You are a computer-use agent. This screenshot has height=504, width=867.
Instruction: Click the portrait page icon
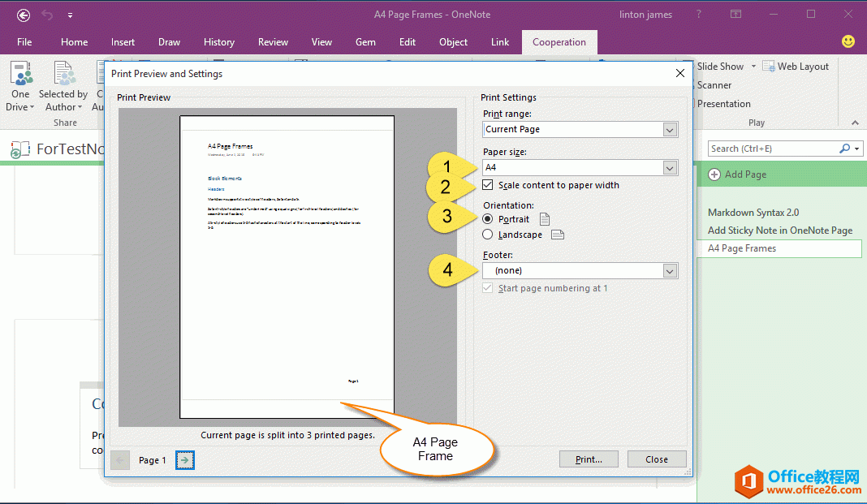pos(545,219)
